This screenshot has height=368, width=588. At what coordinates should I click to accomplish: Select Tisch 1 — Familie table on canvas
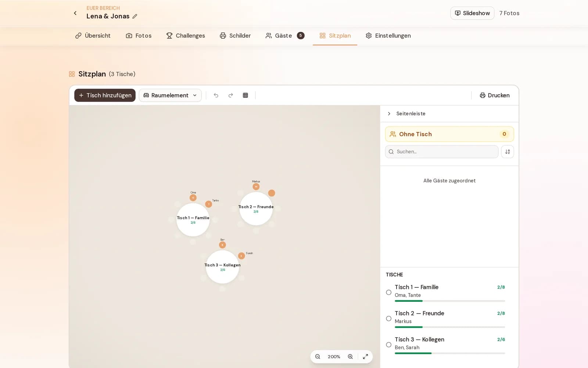click(193, 220)
